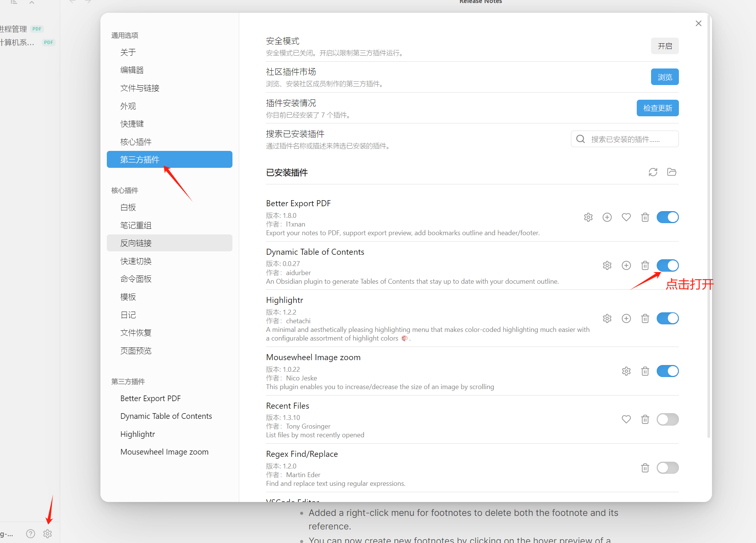
Task: Click 浏览 community plugins button
Action: pos(665,77)
